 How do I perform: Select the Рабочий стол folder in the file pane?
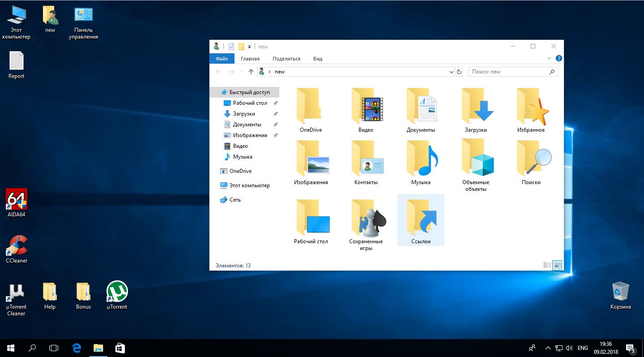pos(311,222)
